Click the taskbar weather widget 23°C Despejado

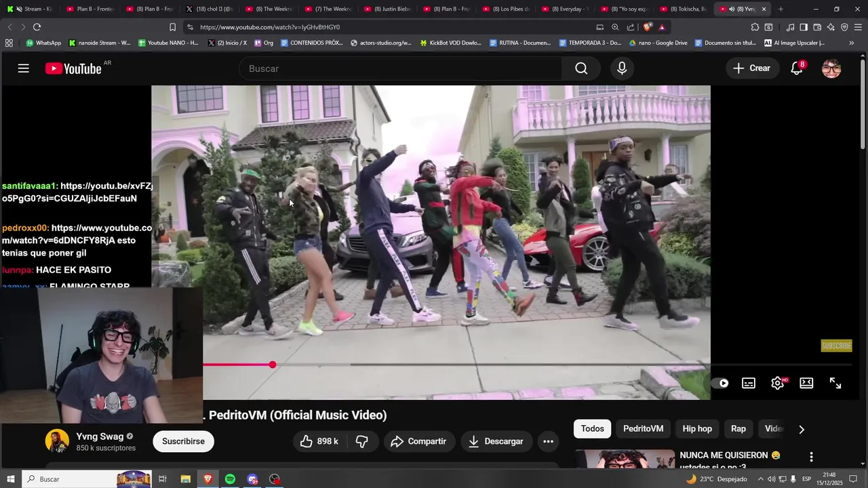(x=716, y=479)
